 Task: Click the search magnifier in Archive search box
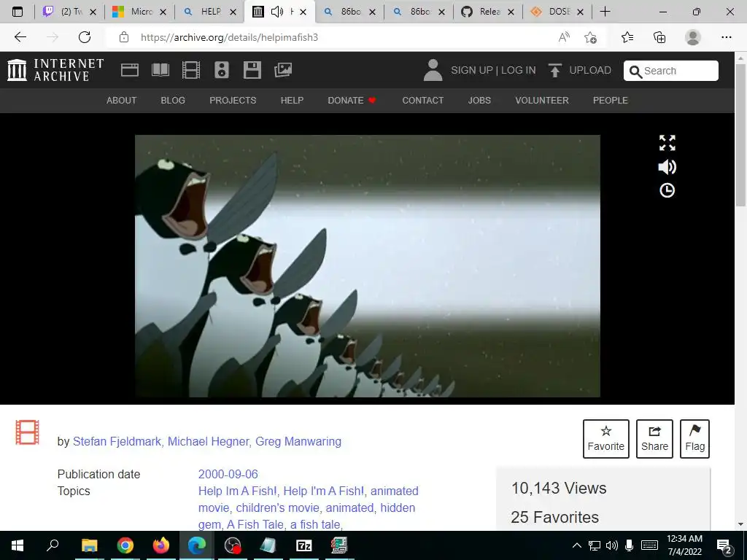click(x=635, y=71)
